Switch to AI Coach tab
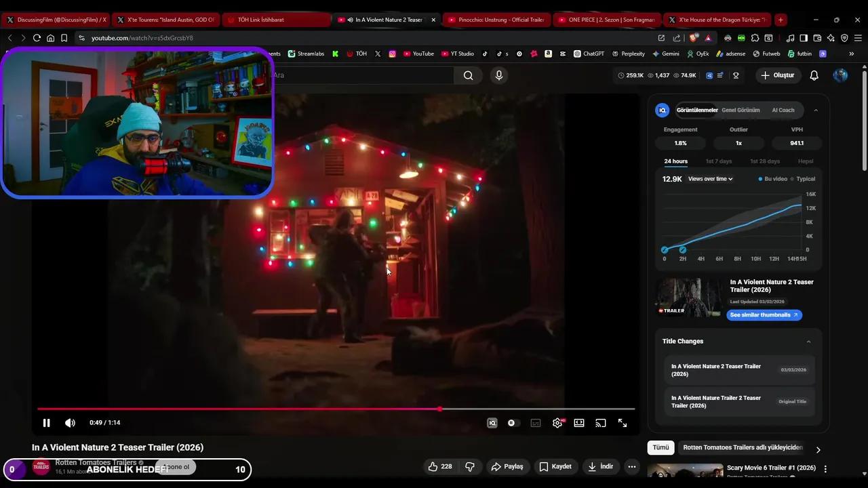The height and width of the screenshot is (488, 868). 783,110
